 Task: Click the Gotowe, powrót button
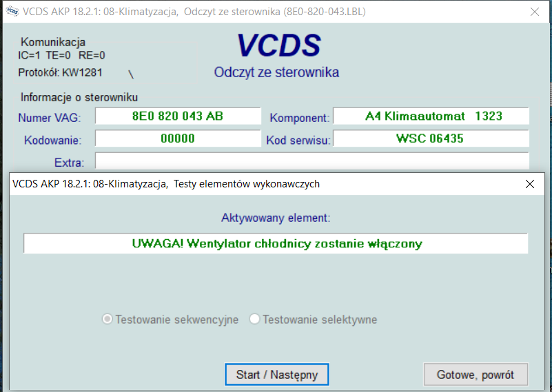476,374
